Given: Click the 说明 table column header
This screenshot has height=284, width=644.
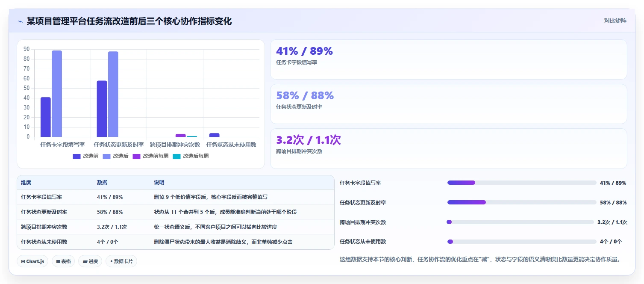Looking at the screenshot, I should (x=159, y=183).
